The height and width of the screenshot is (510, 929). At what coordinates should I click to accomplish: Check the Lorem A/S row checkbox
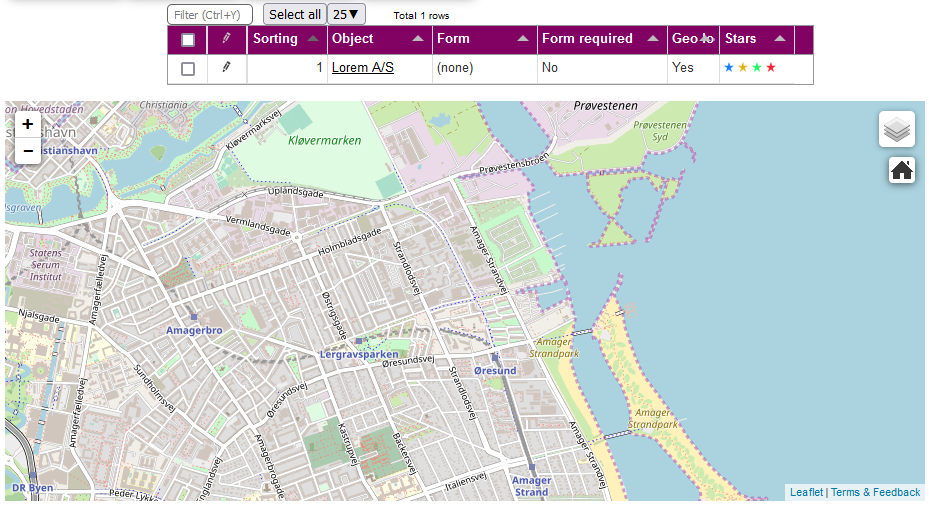click(188, 68)
